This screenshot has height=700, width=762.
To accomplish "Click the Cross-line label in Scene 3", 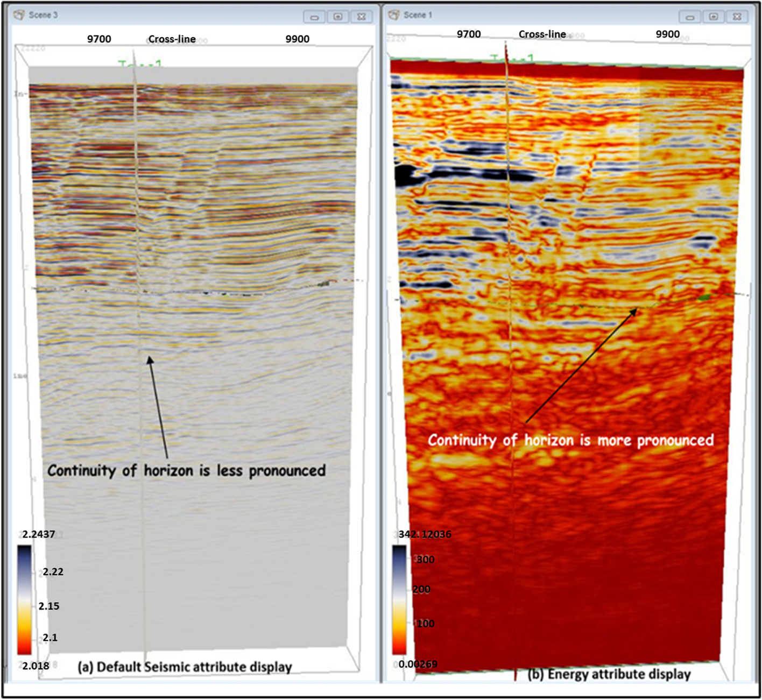I will [172, 39].
